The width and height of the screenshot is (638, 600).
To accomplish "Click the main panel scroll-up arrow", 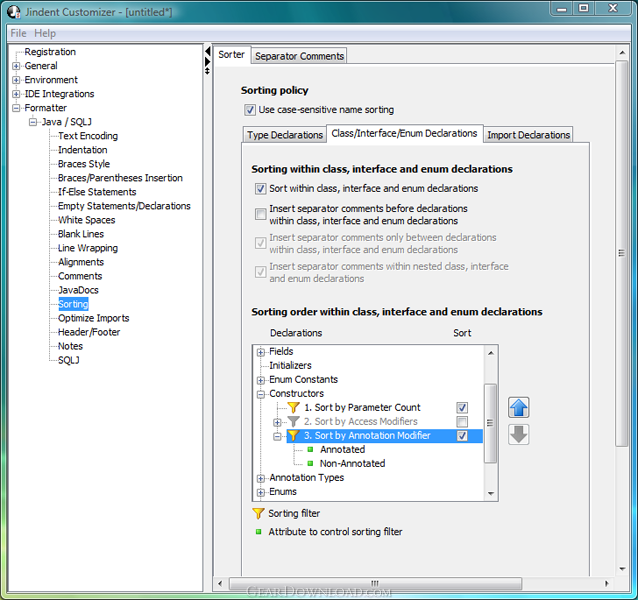I will [x=622, y=53].
